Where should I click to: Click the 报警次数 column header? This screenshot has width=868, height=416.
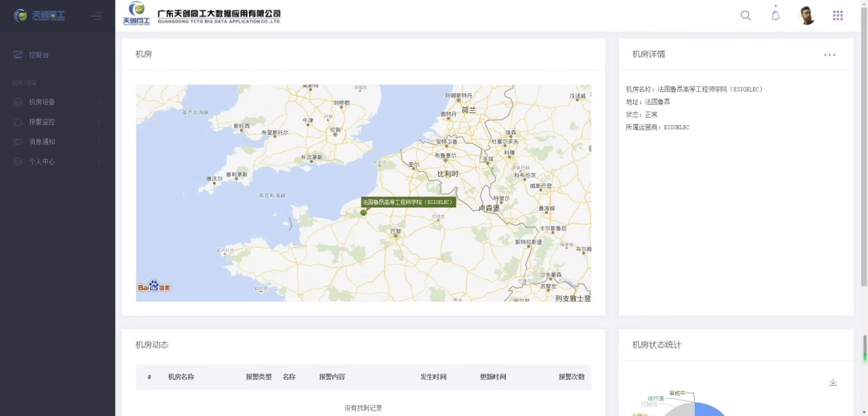coord(572,377)
